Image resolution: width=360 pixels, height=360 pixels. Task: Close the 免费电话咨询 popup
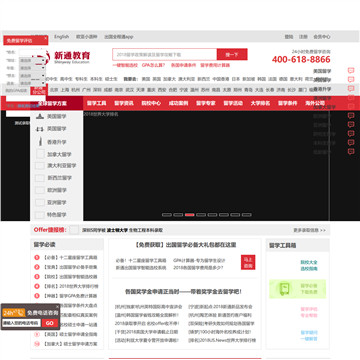pos(57,306)
